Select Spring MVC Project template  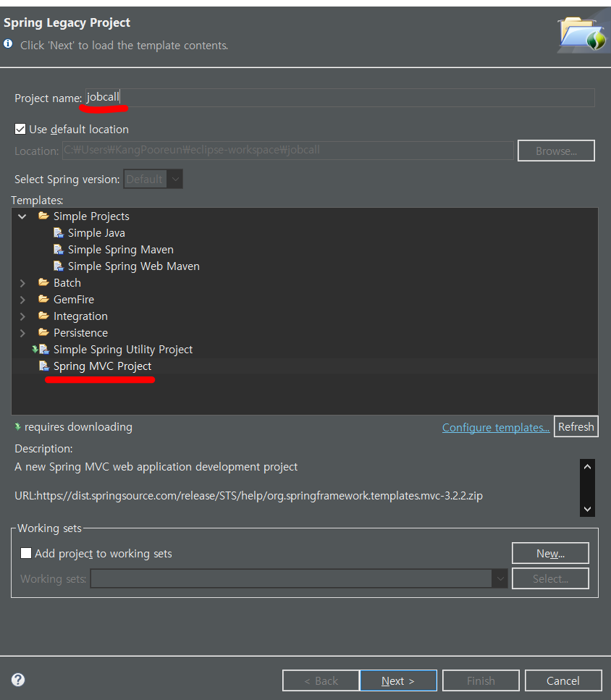click(x=102, y=366)
